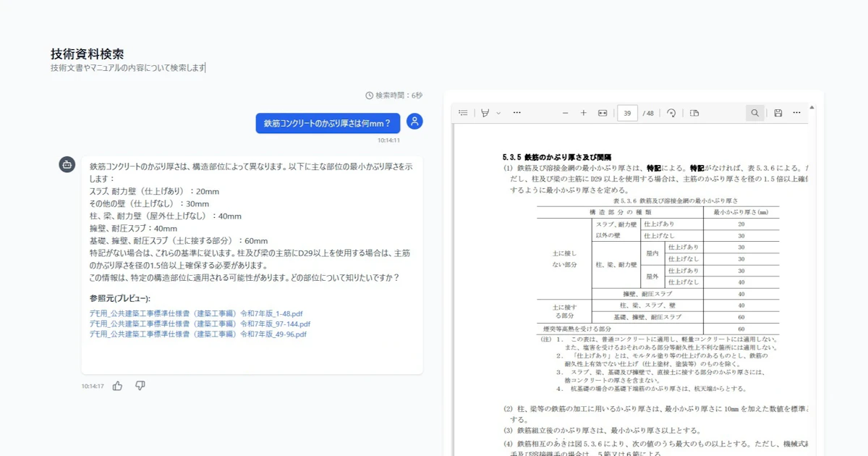Viewport: 868px width, 456px height.
Task: Click the scroll-up arrow of PDF scrollbar
Action: tap(812, 108)
